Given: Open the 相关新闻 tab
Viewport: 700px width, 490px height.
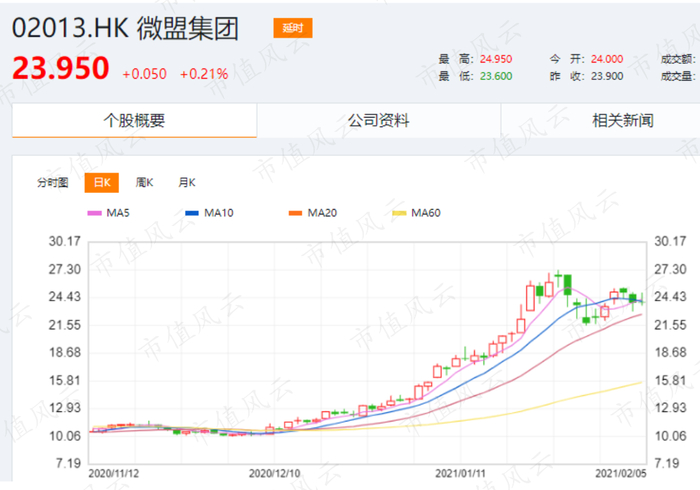Looking at the screenshot, I should pos(622,120).
